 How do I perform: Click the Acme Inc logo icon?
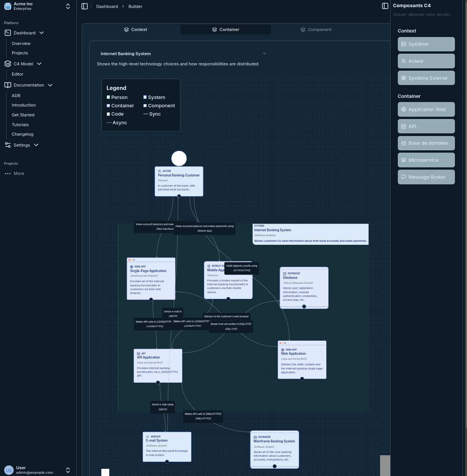[8, 6]
